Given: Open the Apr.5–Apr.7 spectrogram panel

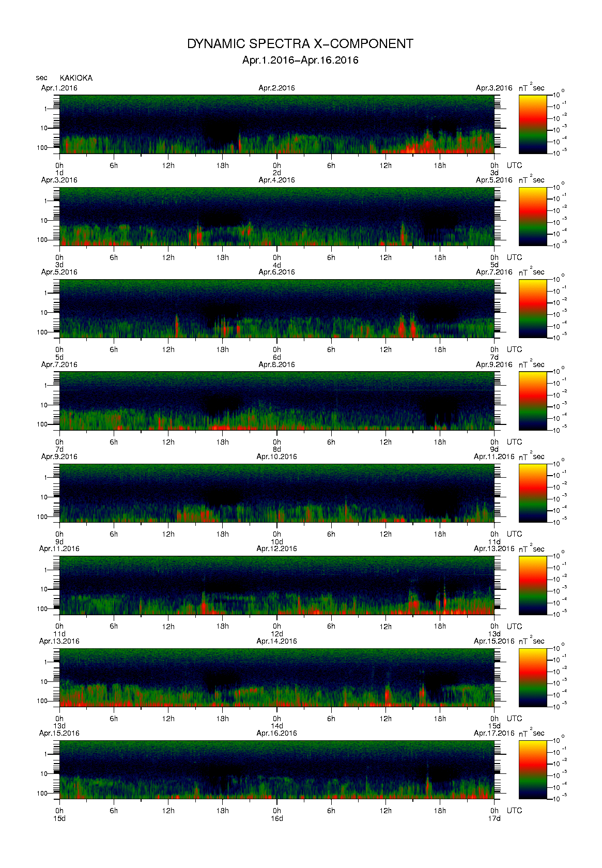Looking at the screenshot, I should tap(277, 309).
